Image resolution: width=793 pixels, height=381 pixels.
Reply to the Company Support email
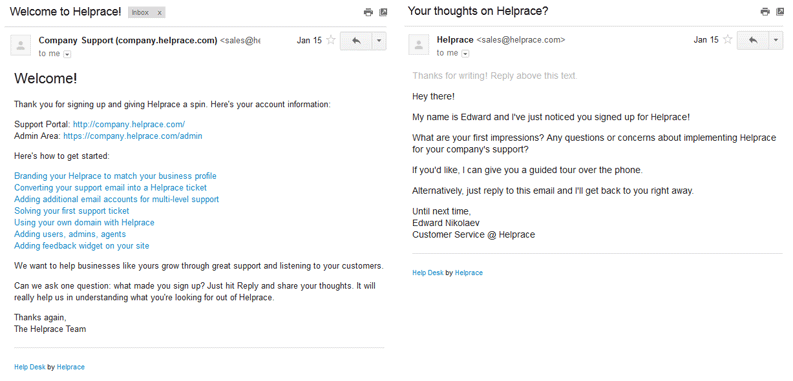click(x=356, y=40)
